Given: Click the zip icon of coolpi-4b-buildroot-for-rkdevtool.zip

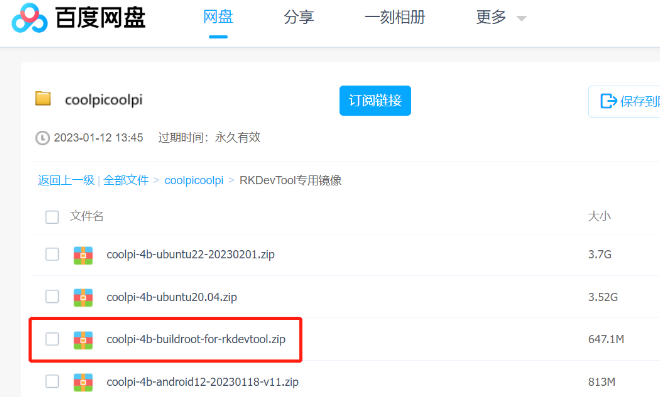Looking at the screenshot, I should pyautogui.click(x=83, y=340).
